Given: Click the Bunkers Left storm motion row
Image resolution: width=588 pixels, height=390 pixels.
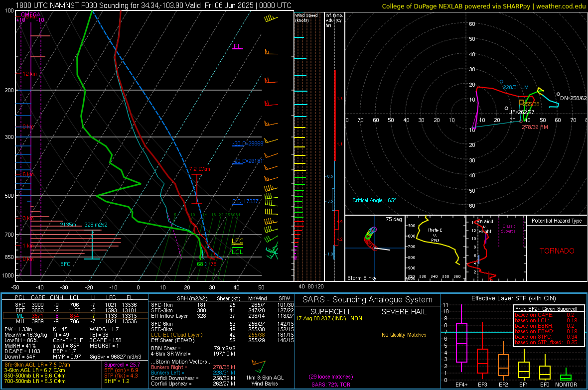Looking at the screenshot, I should coord(193,373).
